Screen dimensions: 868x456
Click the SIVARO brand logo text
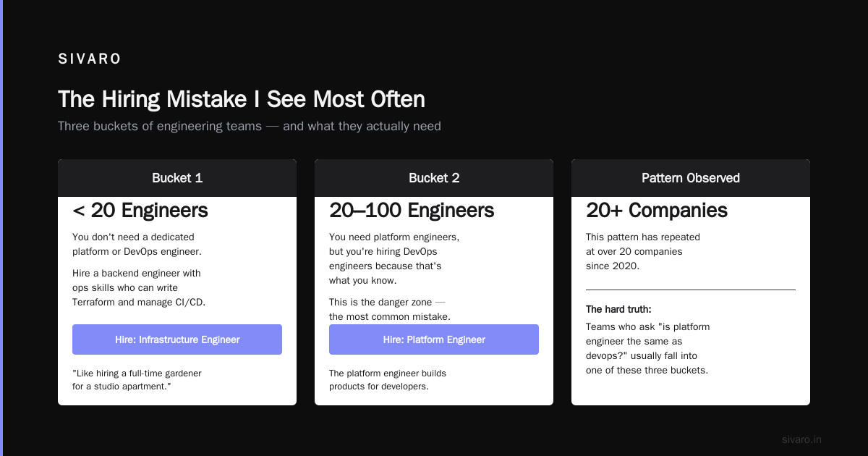point(90,59)
